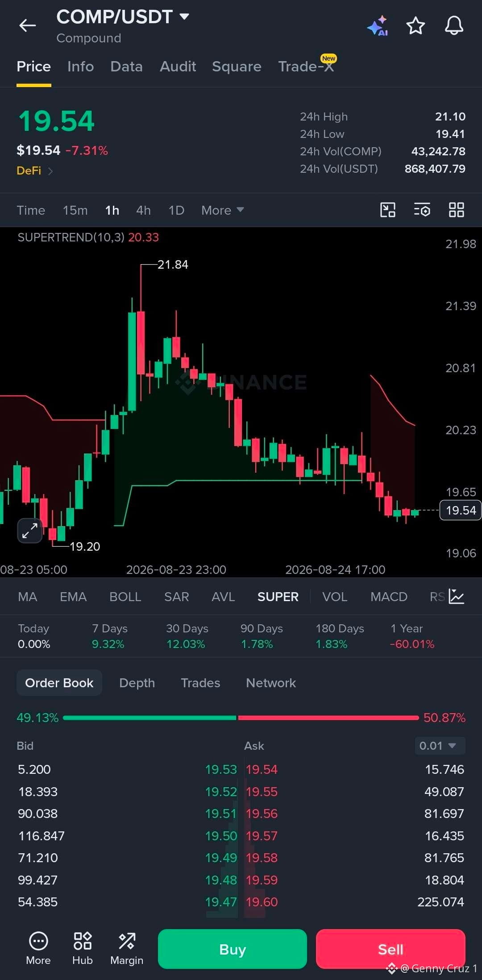The height and width of the screenshot is (980, 482).
Task: Open Margin trading icon
Action: pos(127,949)
